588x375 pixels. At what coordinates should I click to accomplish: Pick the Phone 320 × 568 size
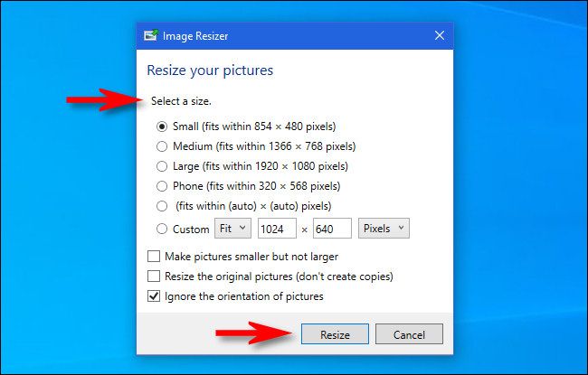[163, 186]
